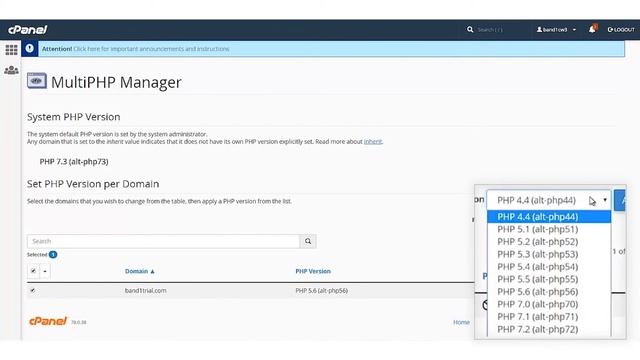
Task: Focus the domain Search input field
Action: 163,241
